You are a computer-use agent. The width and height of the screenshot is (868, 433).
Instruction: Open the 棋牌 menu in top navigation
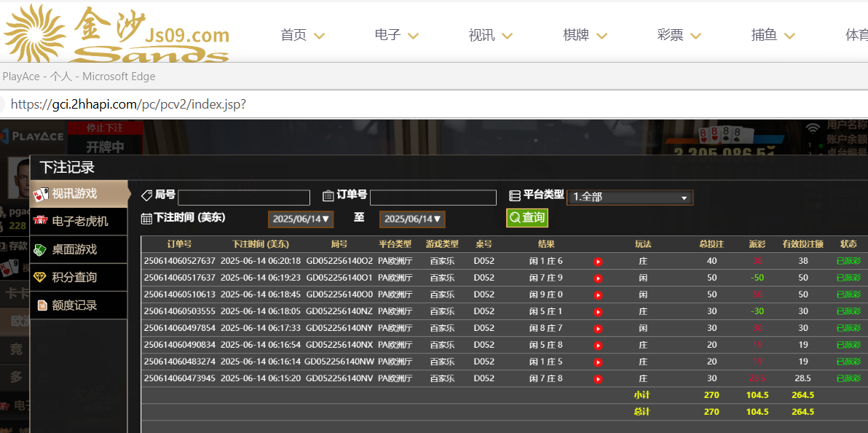(585, 35)
